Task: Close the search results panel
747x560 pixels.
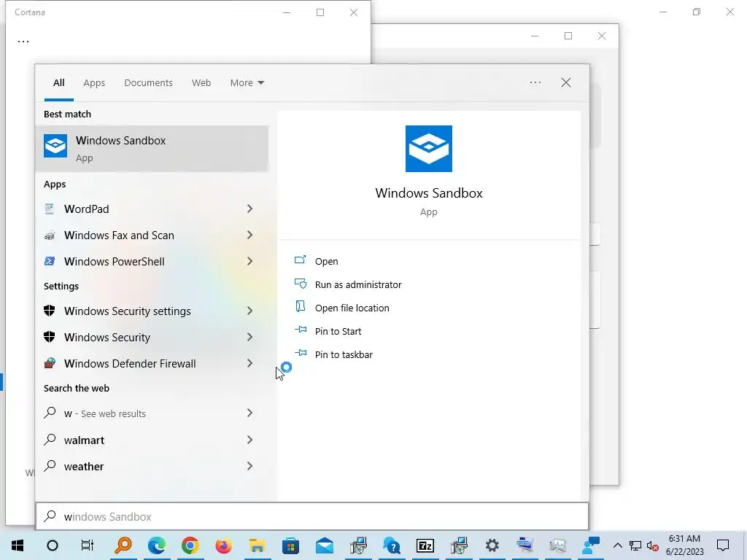Action: (x=566, y=82)
